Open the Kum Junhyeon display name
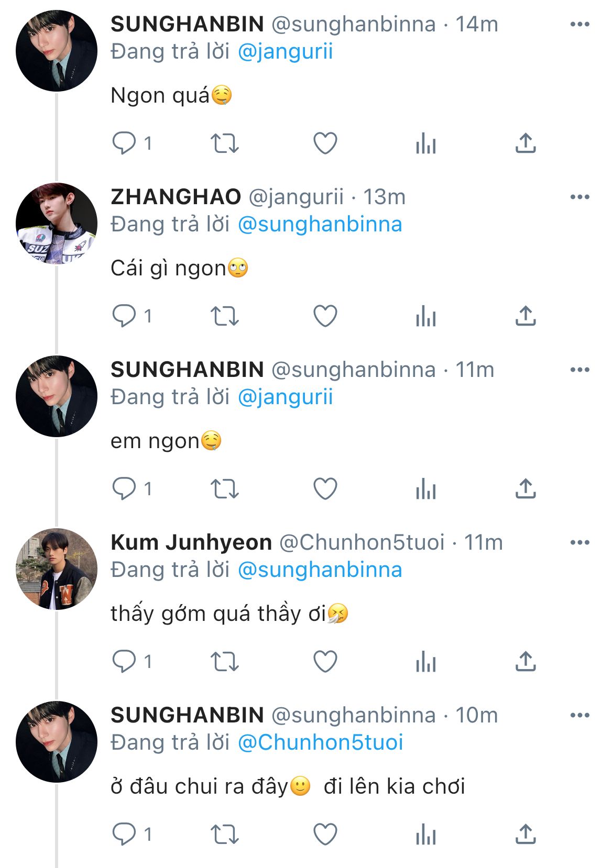This screenshot has height=868, width=613. [x=191, y=542]
